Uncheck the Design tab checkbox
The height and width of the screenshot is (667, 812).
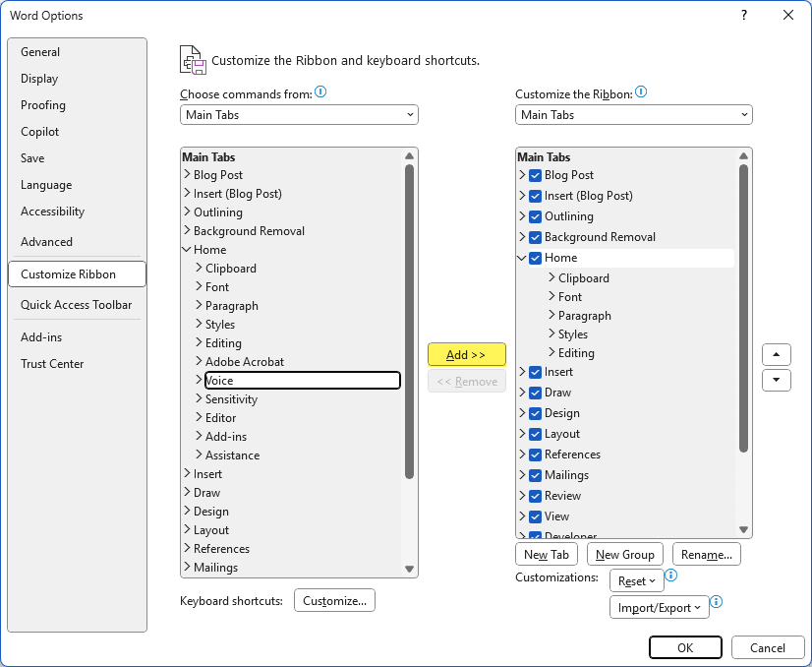pos(535,413)
